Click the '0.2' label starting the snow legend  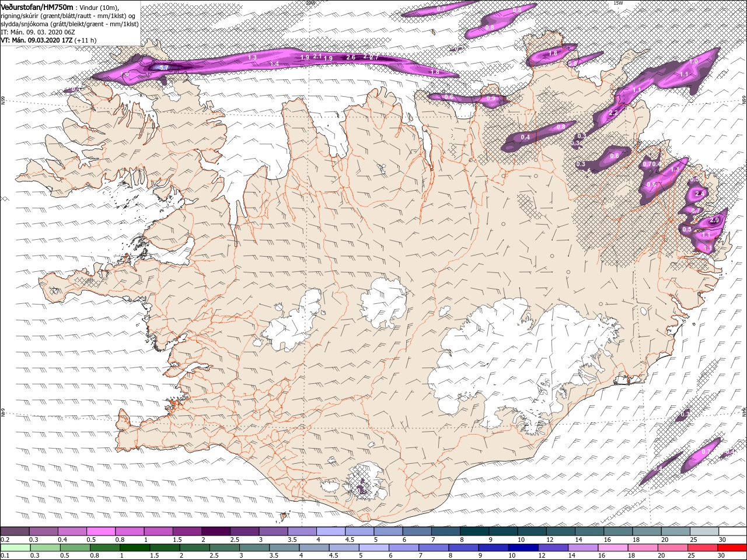(x=5, y=540)
